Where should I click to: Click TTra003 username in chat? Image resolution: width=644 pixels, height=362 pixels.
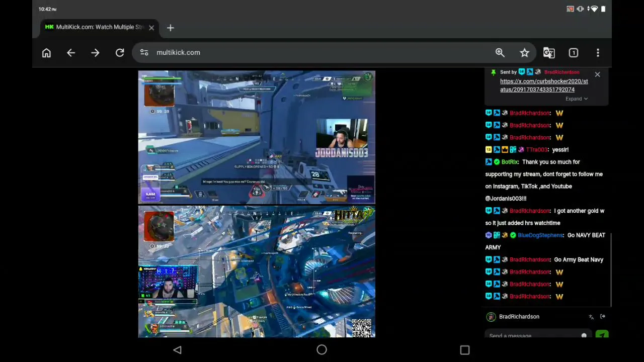click(x=536, y=150)
